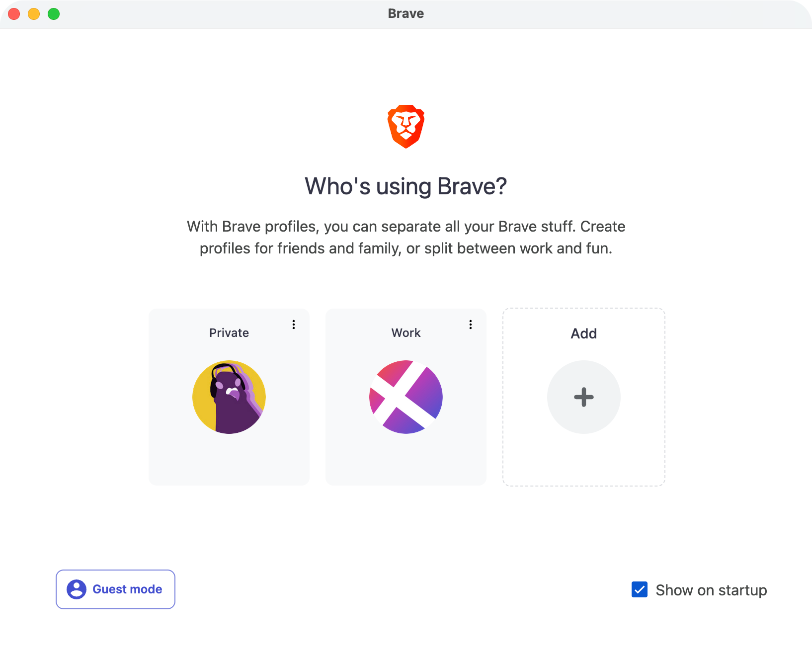Select the Work profile gradient avatar
Image resolution: width=812 pixels, height=657 pixels.
point(406,397)
